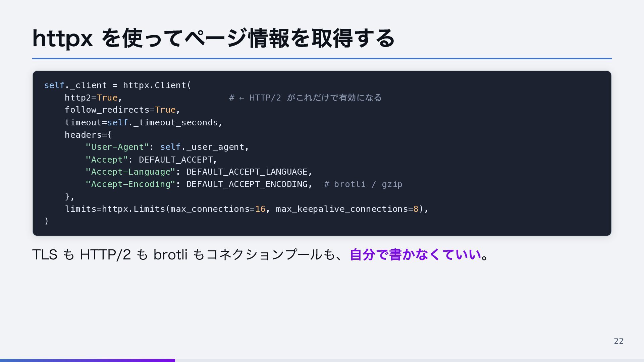Viewport: 644px width, 362px height.
Task: Click the comment '# ← HTTP/2 がこれだけで有効になる'
Action: tap(305, 98)
